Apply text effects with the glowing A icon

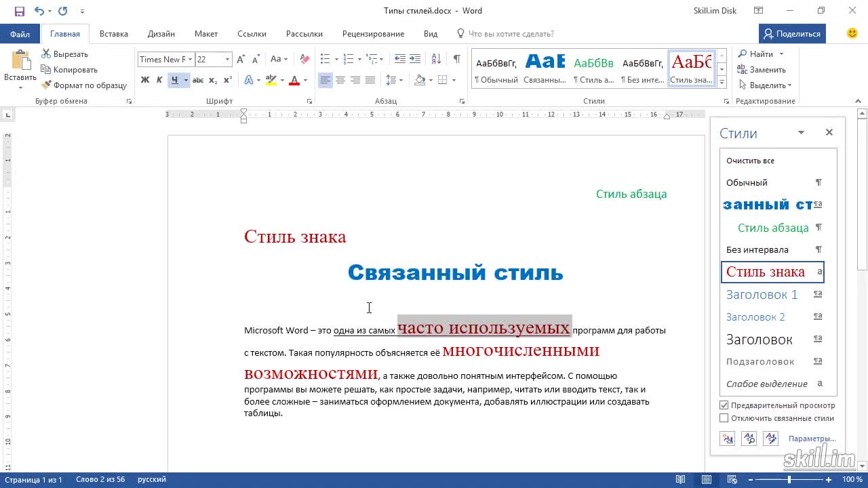click(x=249, y=80)
